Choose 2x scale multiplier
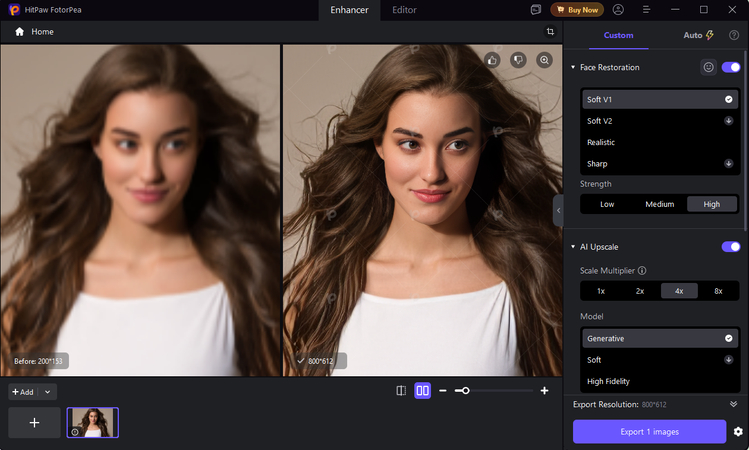This screenshot has width=749, height=450. click(640, 291)
